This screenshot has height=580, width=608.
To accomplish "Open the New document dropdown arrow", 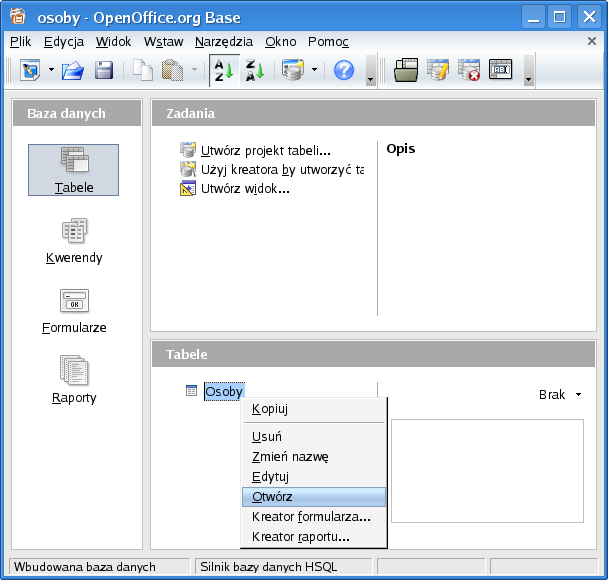I will tap(51, 70).
